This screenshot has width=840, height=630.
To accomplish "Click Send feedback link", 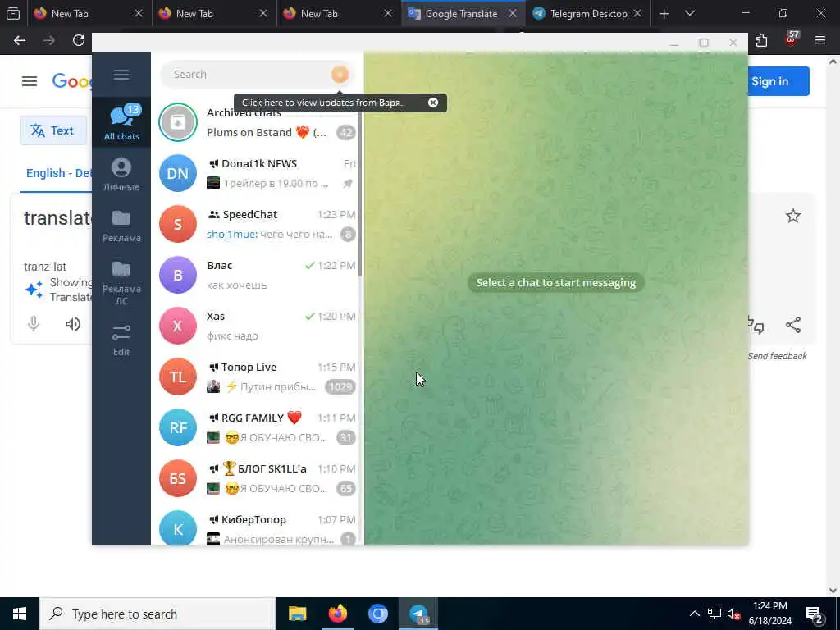I will (x=778, y=356).
